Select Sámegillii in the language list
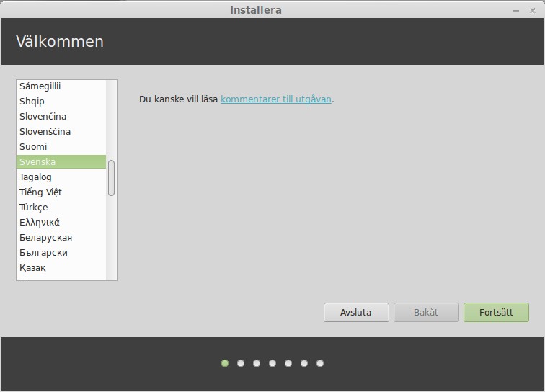 click(61, 86)
